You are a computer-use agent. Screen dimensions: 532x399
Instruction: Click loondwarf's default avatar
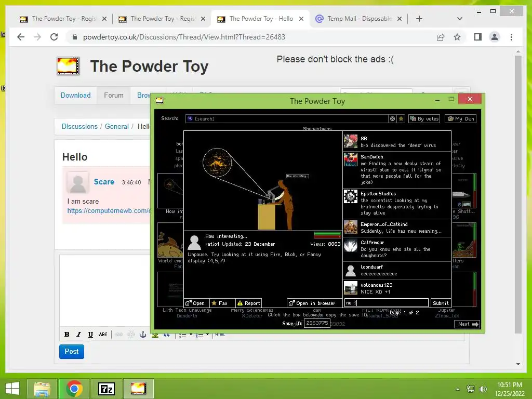pos(351,270)
